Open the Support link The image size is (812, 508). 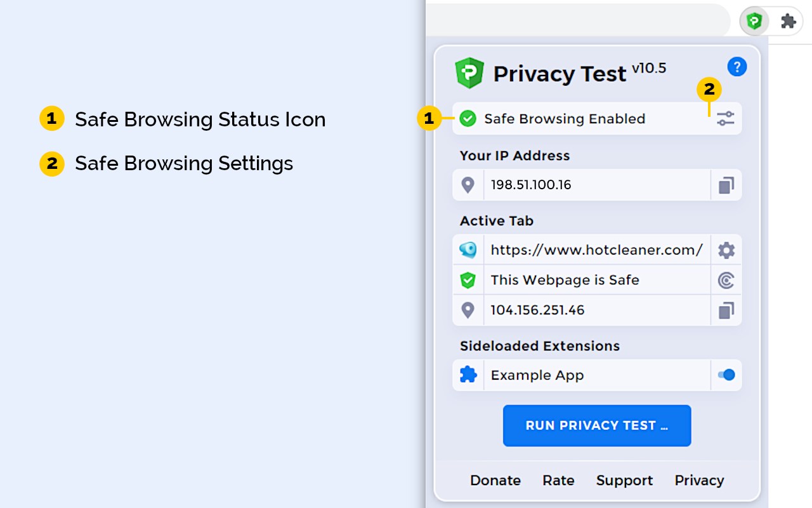coord(624,481)
